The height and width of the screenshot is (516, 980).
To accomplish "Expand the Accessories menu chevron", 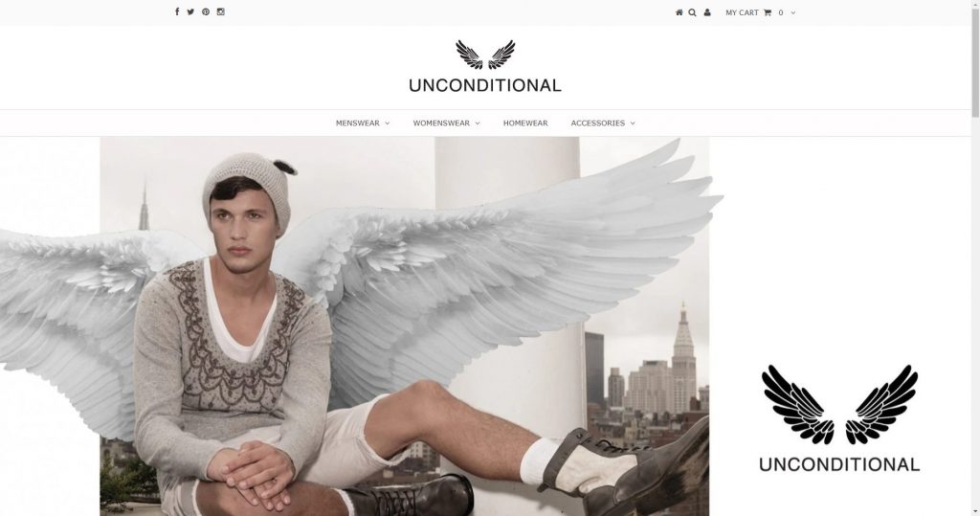I will (633, 123).
